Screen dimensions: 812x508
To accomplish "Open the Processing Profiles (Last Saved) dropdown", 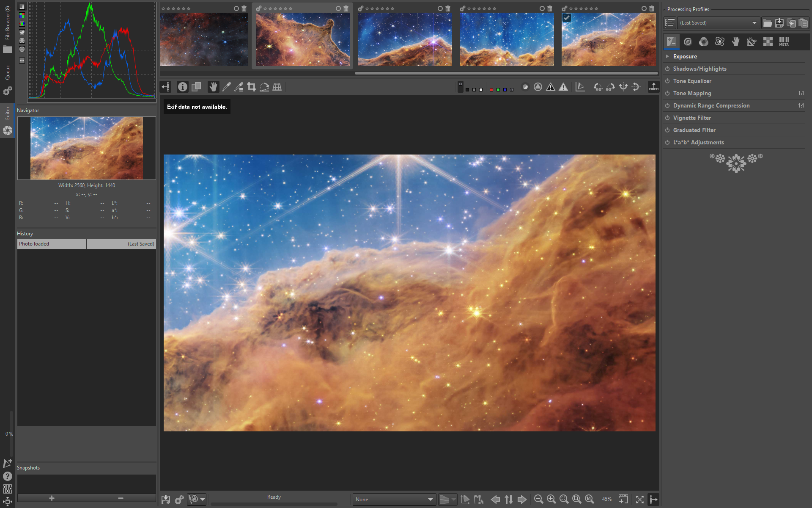I will [x=718, y=23].
